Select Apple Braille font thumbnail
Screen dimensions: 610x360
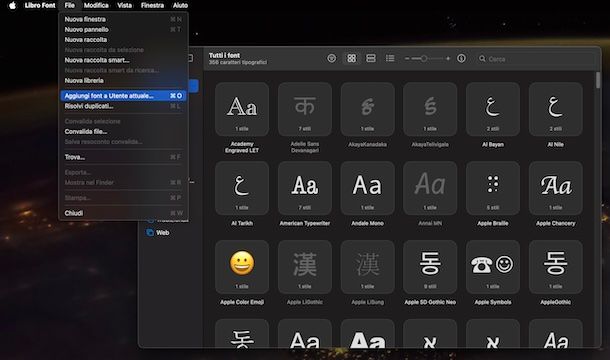point(493,188)
